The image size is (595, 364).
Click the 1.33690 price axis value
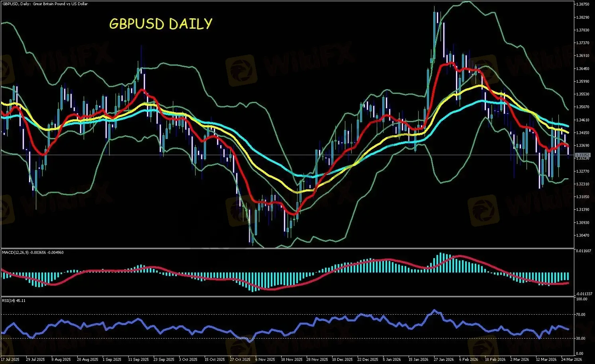[x=582, y=146]
